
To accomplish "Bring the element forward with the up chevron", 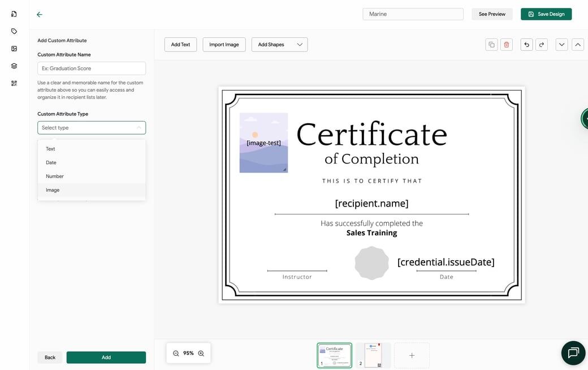I will tap(578, 45).
